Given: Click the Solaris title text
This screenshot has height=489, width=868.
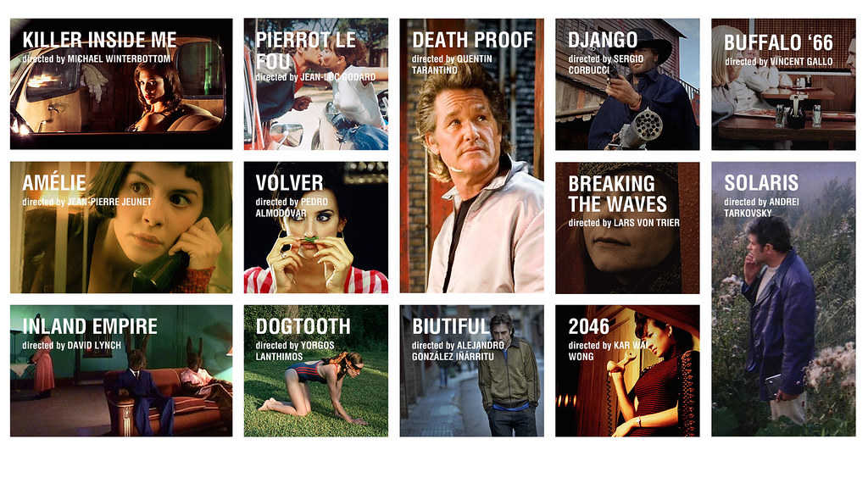Looking at the screenshot, I should (761, 183).
